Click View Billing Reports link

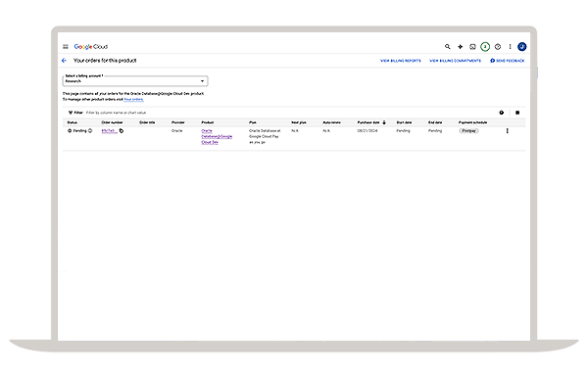pos(401,61)
